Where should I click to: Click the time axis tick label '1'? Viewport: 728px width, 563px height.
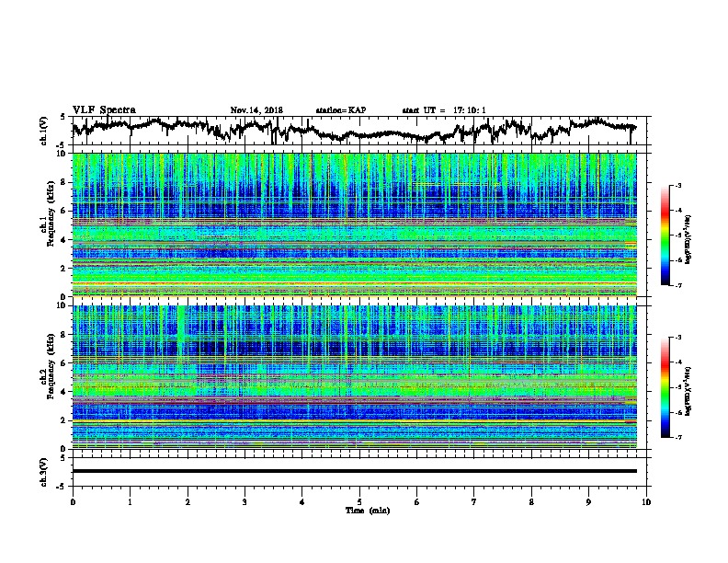point(130,502)
